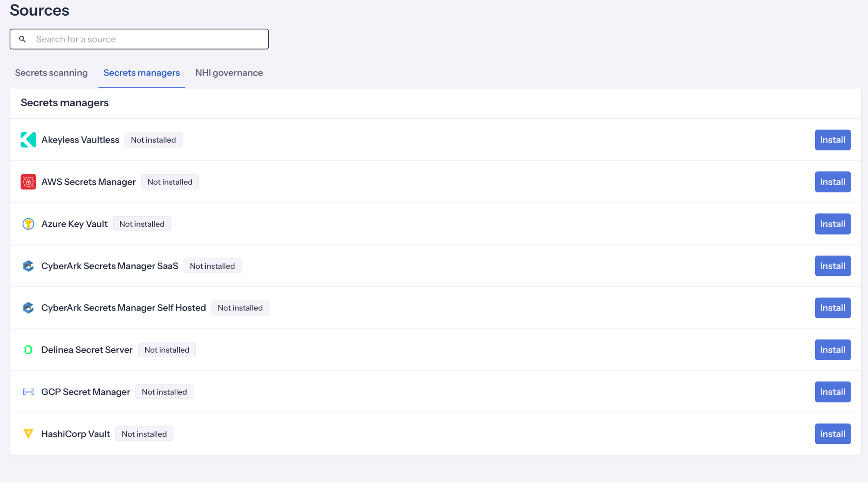Click the AWS Secrets Manager red icon

point(28,182)
